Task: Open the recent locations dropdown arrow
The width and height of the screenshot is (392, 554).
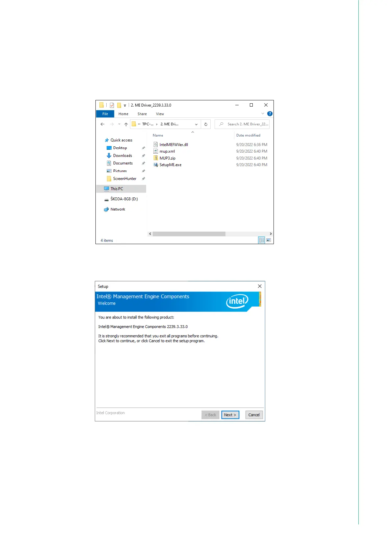Action: point(119,124)
